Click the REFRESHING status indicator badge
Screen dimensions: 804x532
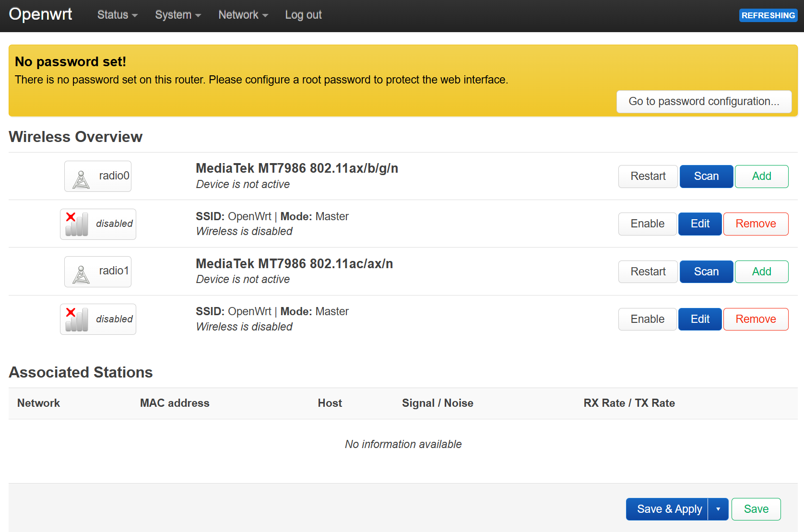click(x=768, y=15)
